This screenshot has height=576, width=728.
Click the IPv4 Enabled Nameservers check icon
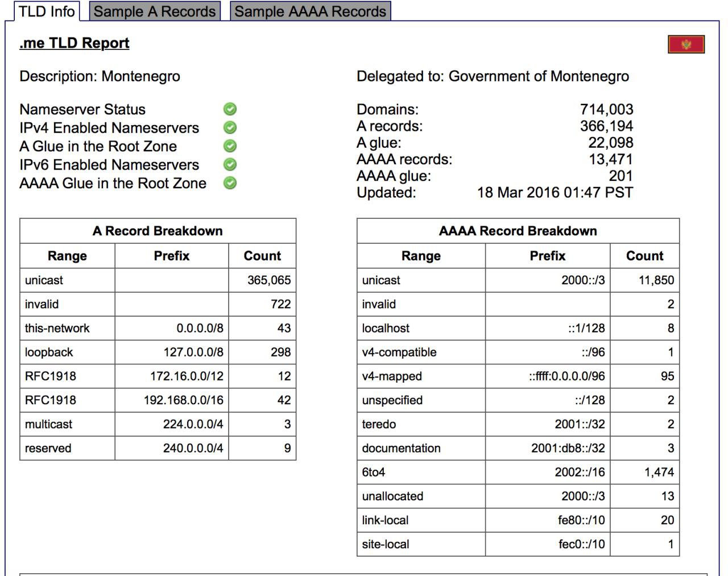tap(230, 127)
